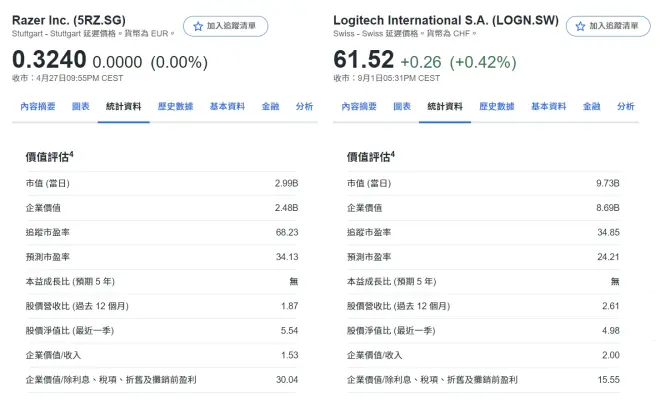Click Razer's 市值 (當日) row label
This screenshot has width=660, height=402.
[48, 184]
